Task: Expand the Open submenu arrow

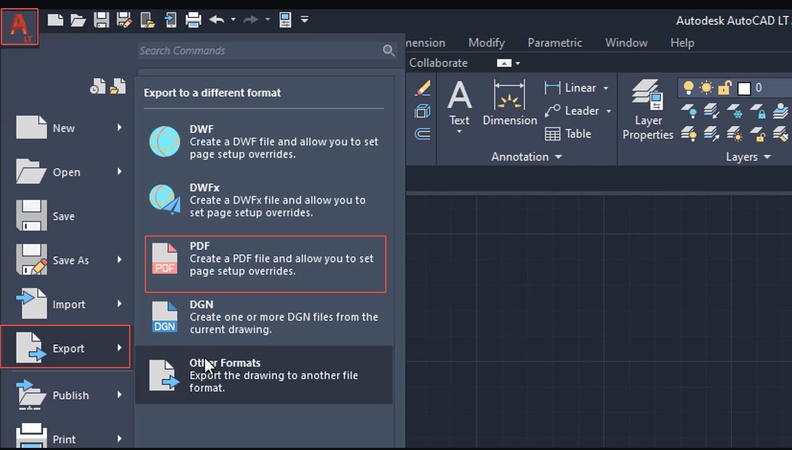Action: [x=120, y=171]
